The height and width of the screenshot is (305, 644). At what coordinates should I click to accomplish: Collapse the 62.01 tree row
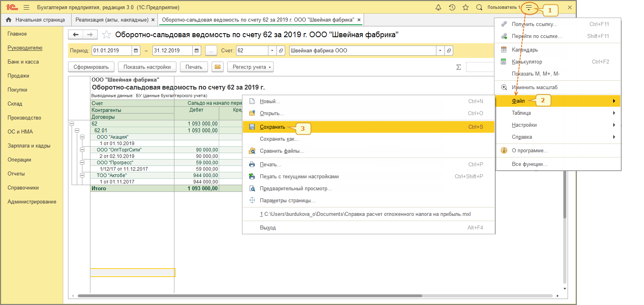(77, 130)
